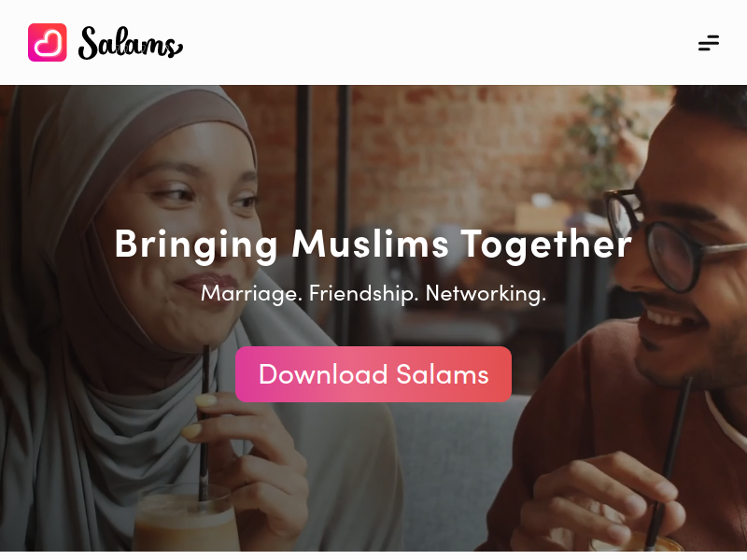Click the Download Salams button

pyautogui.click(x=373, y=374)
